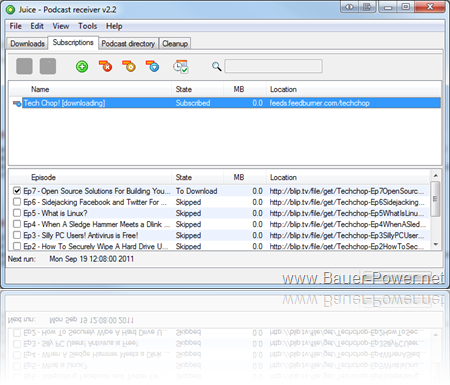Screen dimensions: 450x385
Task: Check the Ep2 How To Securely Wipe episode
Action: coord(17,246)
